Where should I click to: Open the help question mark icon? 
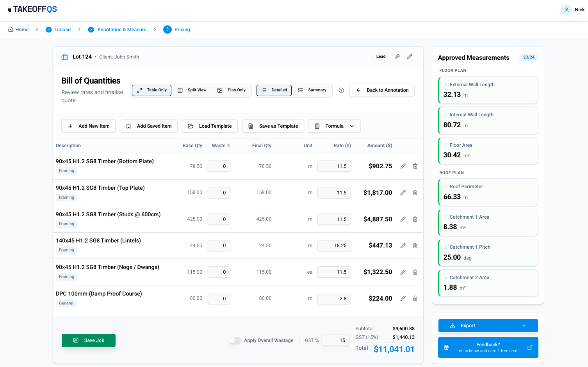click(x=341, y=90)
